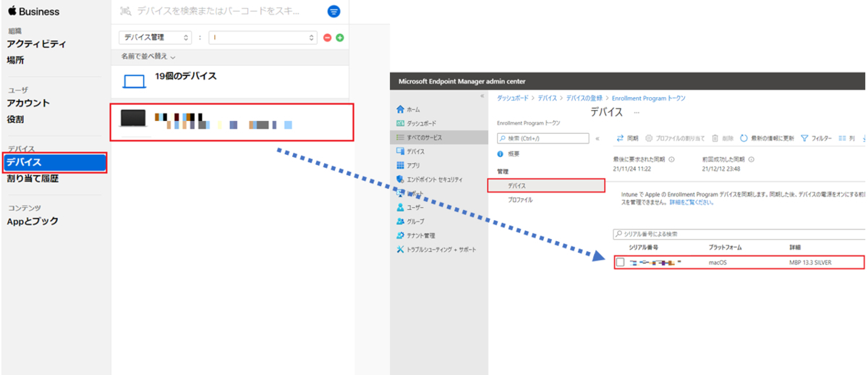Viewport: 868px width, 375px height.
Task: Click the 削除 trash icon
Action: (x=715, y=138)
